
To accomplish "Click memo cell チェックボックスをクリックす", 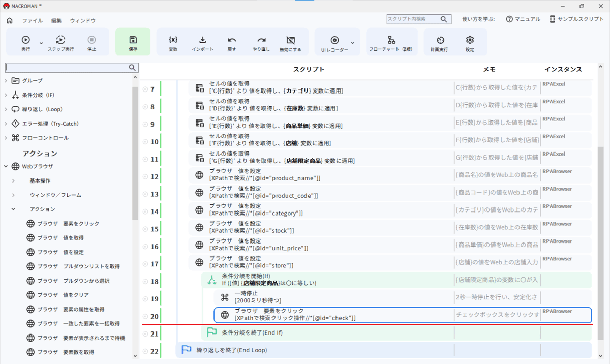I will pos(497,315).
